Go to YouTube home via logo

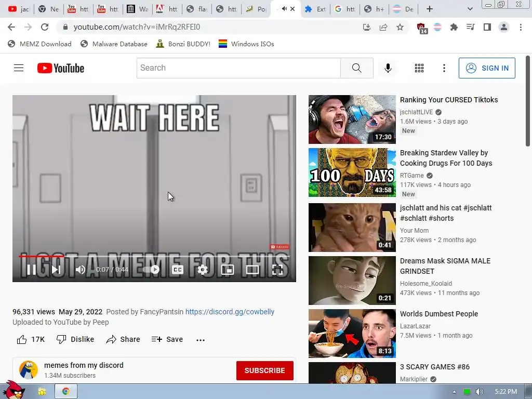pyautogui.click(x=61, y=68)
